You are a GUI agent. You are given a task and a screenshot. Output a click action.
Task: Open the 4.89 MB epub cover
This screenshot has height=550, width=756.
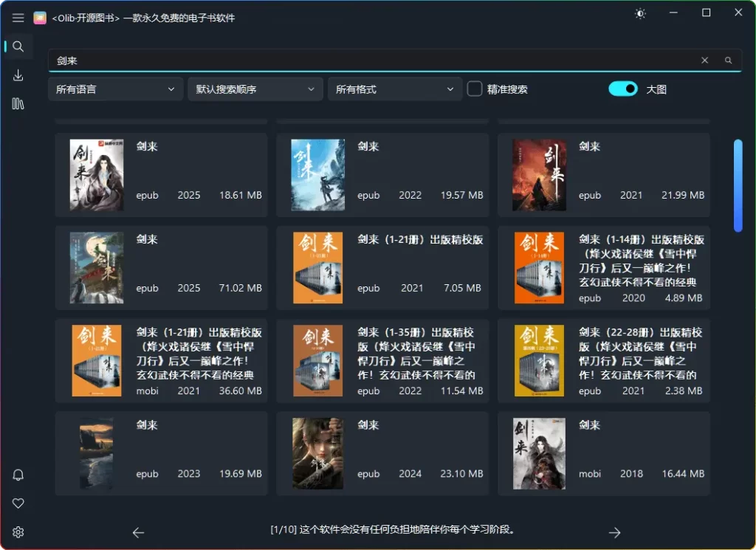539,268
